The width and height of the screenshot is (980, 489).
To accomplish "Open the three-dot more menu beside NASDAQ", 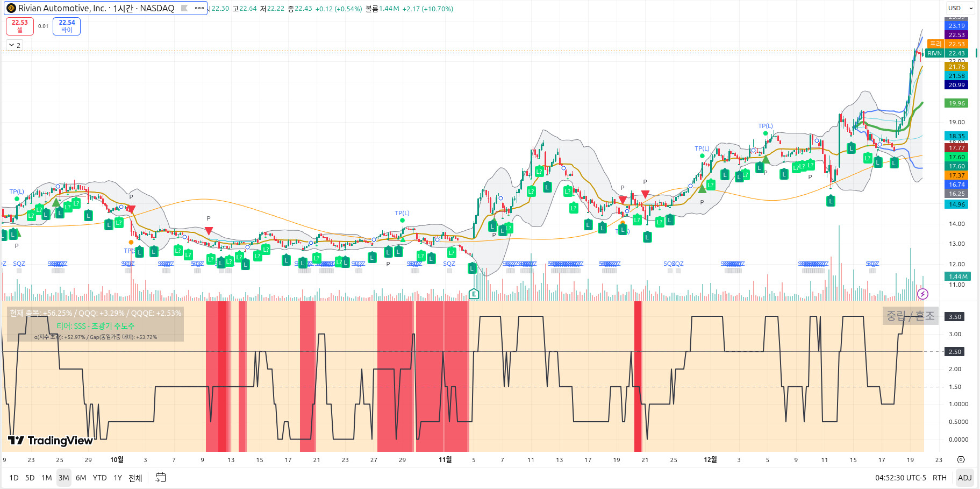I will click(x=199, y=8).
